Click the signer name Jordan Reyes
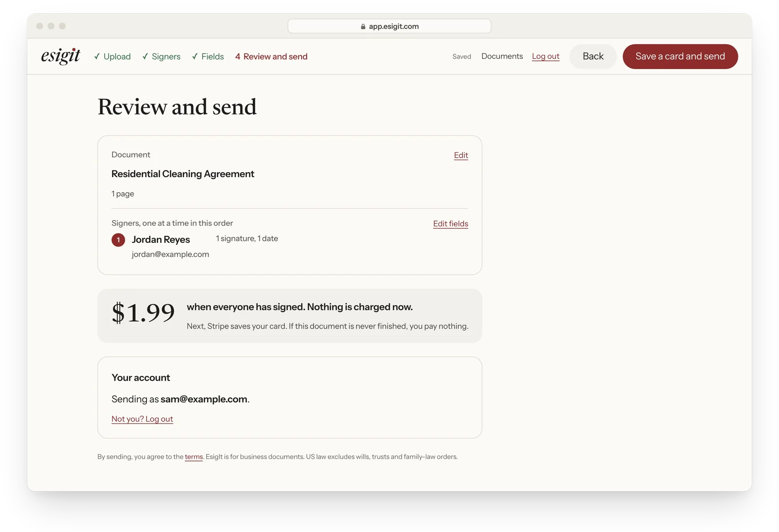The width and height of the screenshot is (779, 532). pos(161,239)
